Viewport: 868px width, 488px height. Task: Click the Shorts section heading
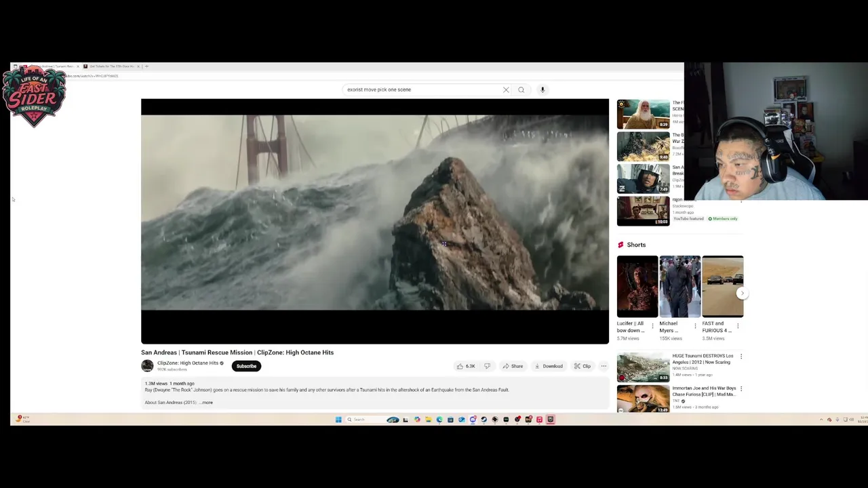636,245
